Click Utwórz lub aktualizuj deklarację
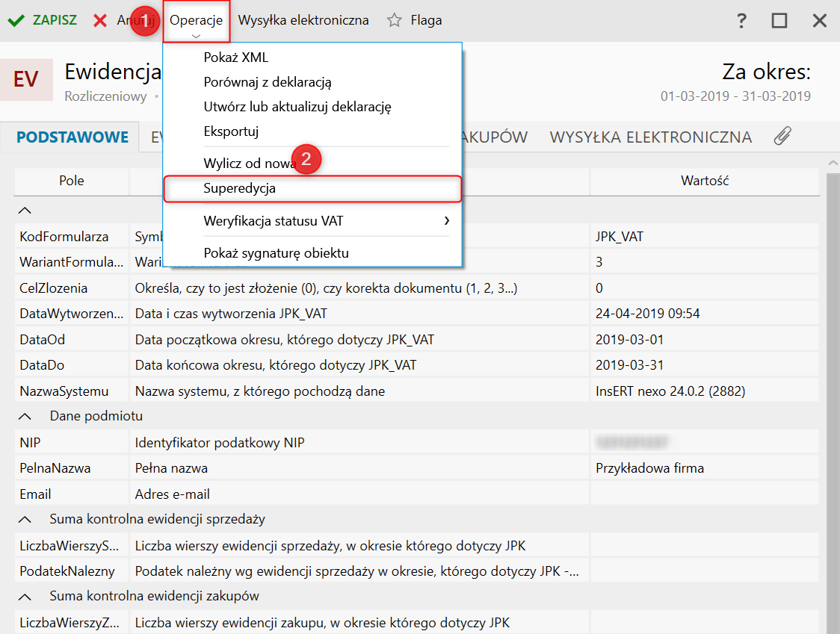The width and height of the screenshot is (840, 634). pyautogui.click(x=297, y=107)
